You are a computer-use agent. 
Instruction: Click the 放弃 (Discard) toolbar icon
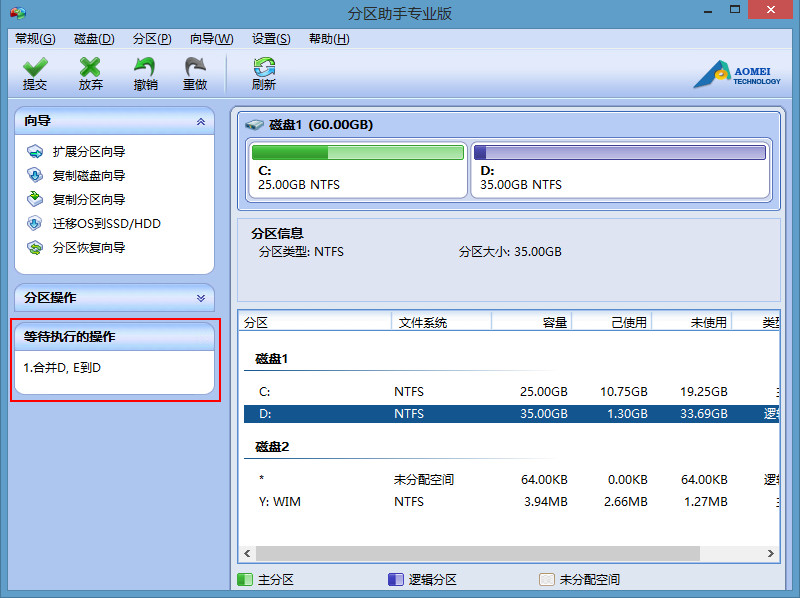(x=91, y=68)
